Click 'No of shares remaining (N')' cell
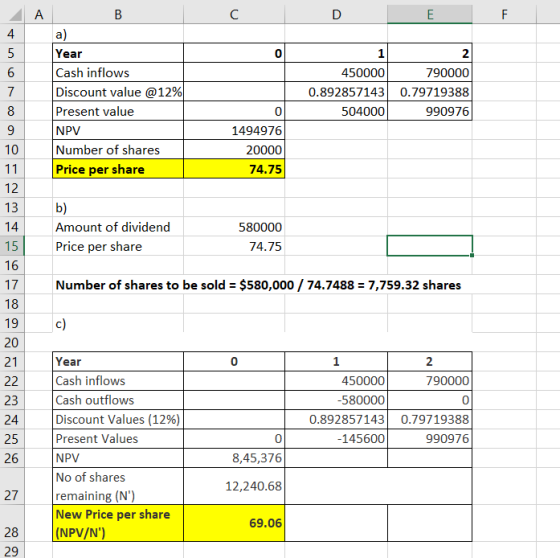Image resolution: width=560 pixels, height=558 pixels. [118, 486]
